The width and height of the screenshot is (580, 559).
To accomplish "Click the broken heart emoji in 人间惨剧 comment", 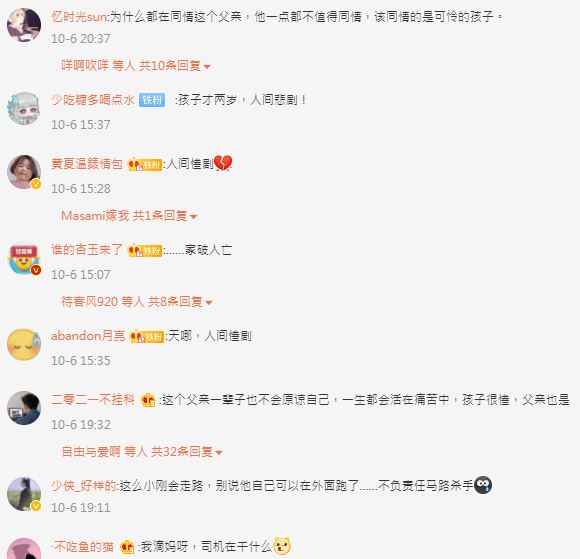I will pyautogui.click(x=223, y=163).
